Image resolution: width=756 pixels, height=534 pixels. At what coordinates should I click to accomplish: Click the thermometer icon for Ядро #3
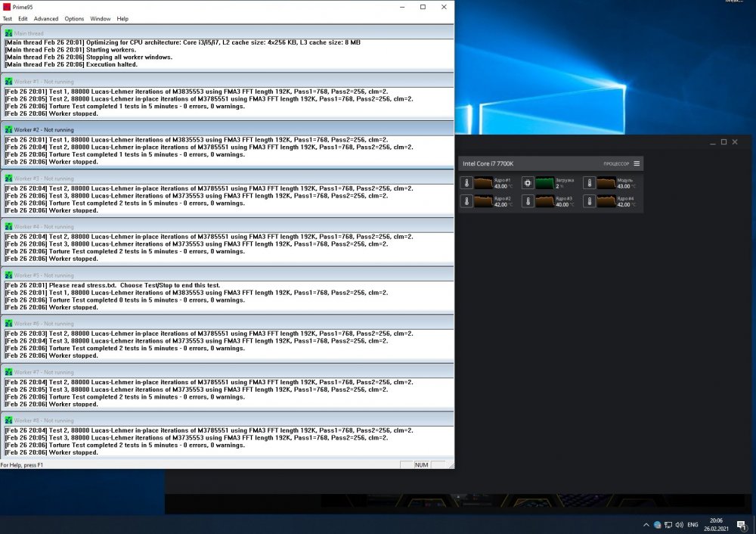[528, 201]
